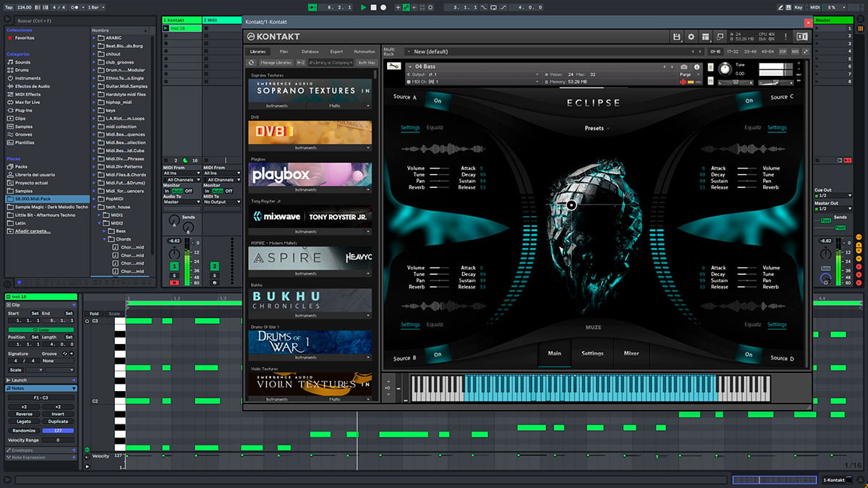
Task: Stop playback with the transport Stop button
Action: [373, 7]
